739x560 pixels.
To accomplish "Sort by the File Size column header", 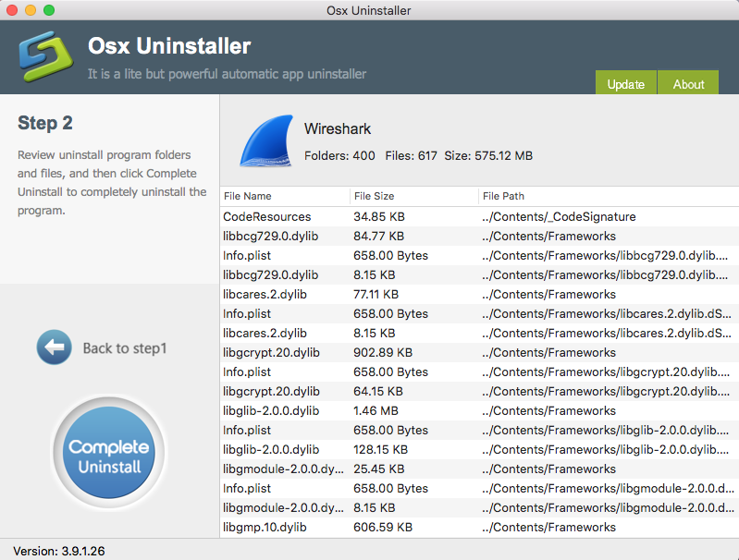I will pyautogui.click(x=375, y=196).
